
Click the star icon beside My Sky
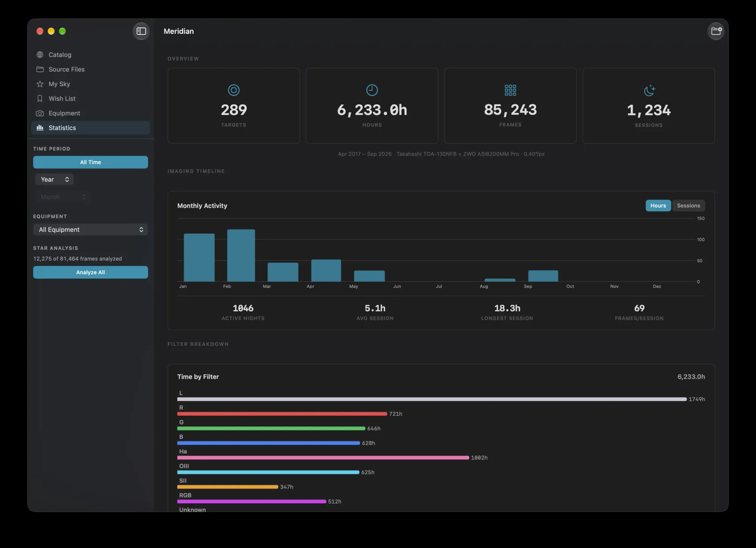tap(40, 84)
